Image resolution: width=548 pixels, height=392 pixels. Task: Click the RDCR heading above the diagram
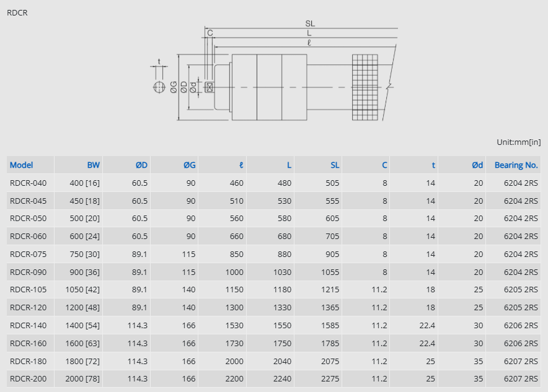(17, 12)
